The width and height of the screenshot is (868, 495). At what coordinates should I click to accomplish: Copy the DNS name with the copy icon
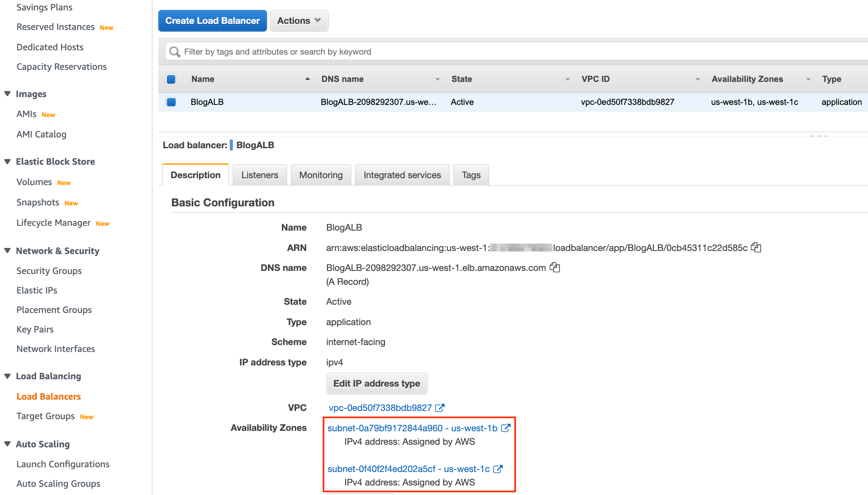[555, 268]
